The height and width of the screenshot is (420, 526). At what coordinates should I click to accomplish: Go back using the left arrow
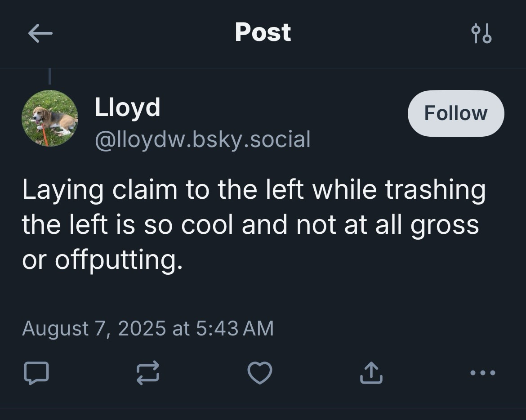(40, 33)
